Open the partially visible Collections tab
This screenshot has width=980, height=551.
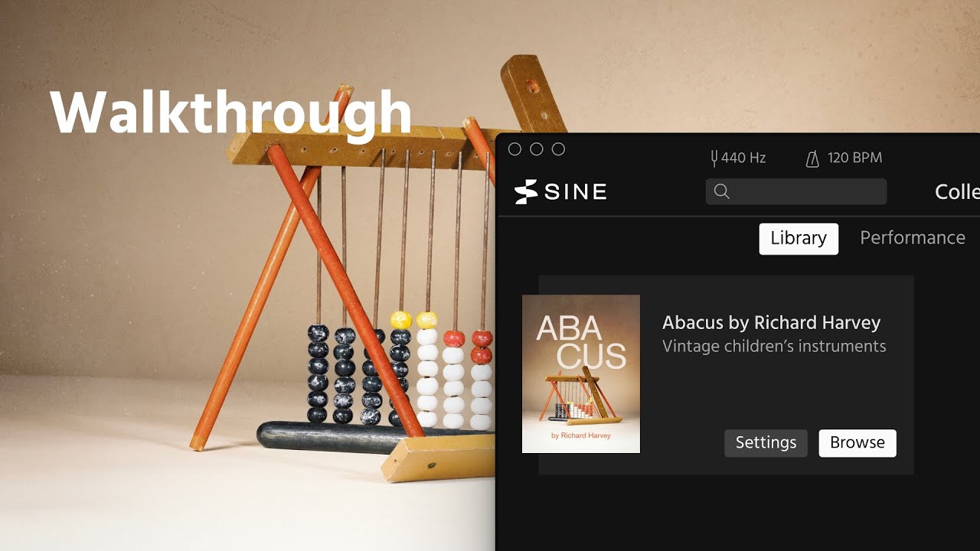tap(957, 191)
